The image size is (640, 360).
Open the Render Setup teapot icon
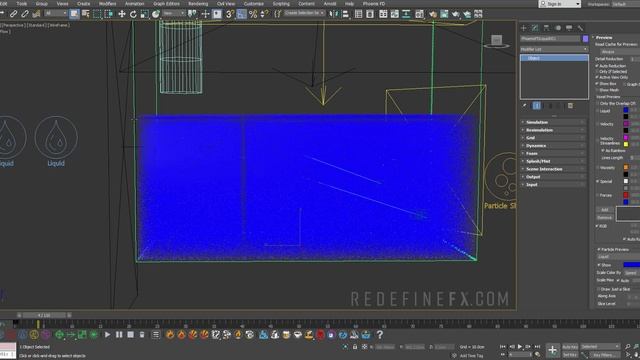pyautogui.click(x=433, y=14)
